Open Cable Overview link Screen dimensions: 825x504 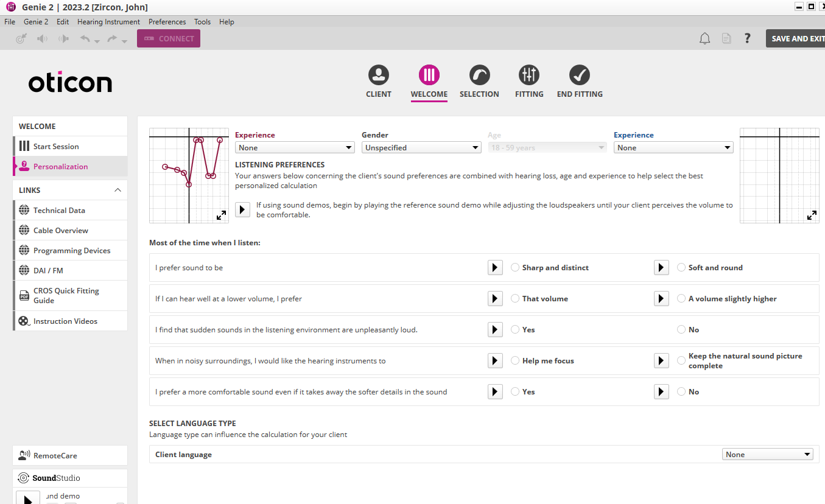click(71, 230)
